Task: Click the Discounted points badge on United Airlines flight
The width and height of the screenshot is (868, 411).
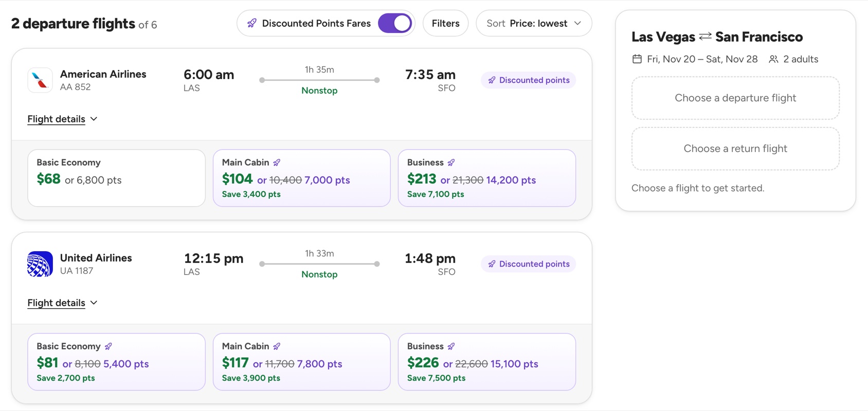Action: [528, 264]
